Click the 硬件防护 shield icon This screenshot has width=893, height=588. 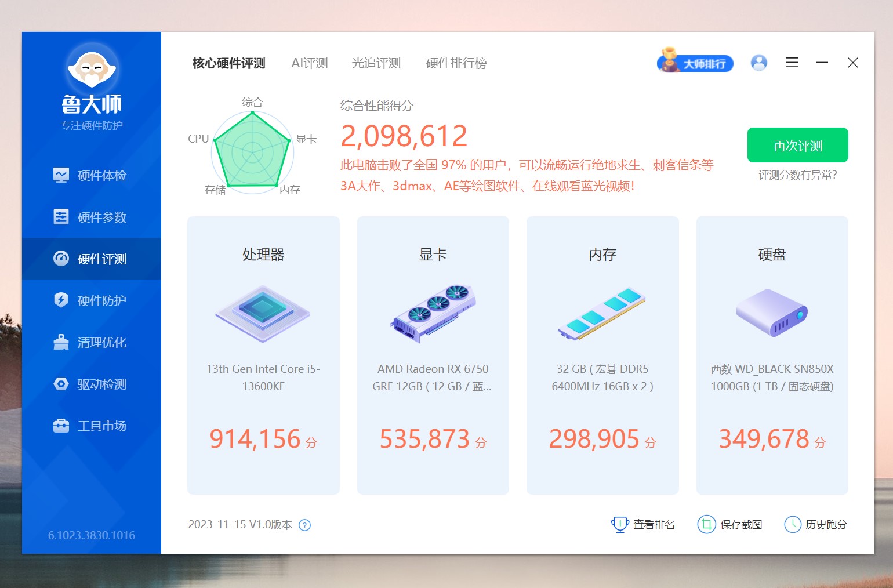coord(61,300)
